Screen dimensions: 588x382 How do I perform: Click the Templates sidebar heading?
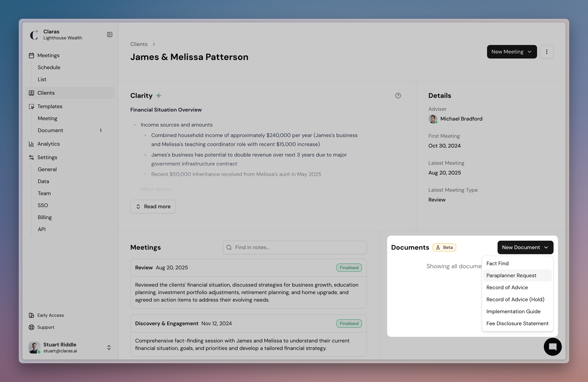50,107
